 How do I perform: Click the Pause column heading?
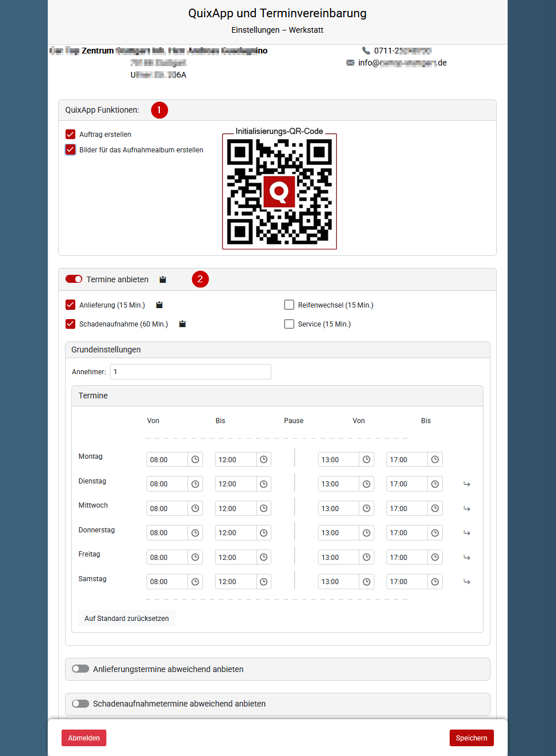[x=294, y=421]
